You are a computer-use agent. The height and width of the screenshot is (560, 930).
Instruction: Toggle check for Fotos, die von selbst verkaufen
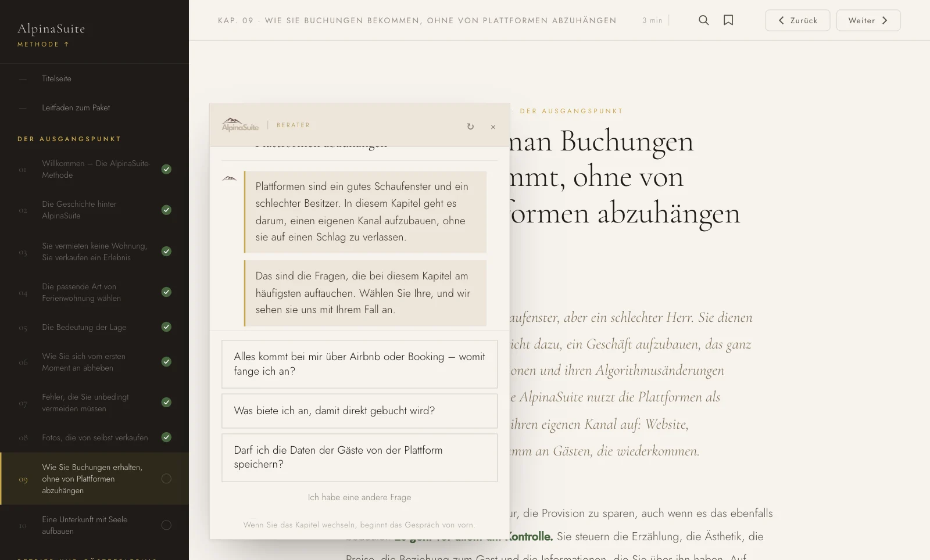[166, 437]
